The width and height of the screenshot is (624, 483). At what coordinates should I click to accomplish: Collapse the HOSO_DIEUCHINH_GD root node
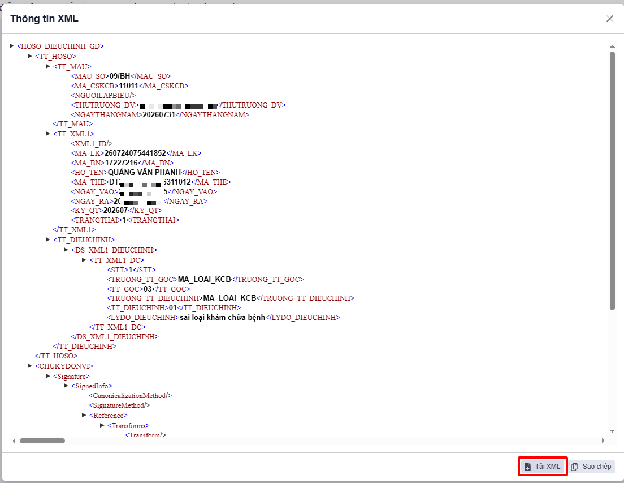pos(12,46)
